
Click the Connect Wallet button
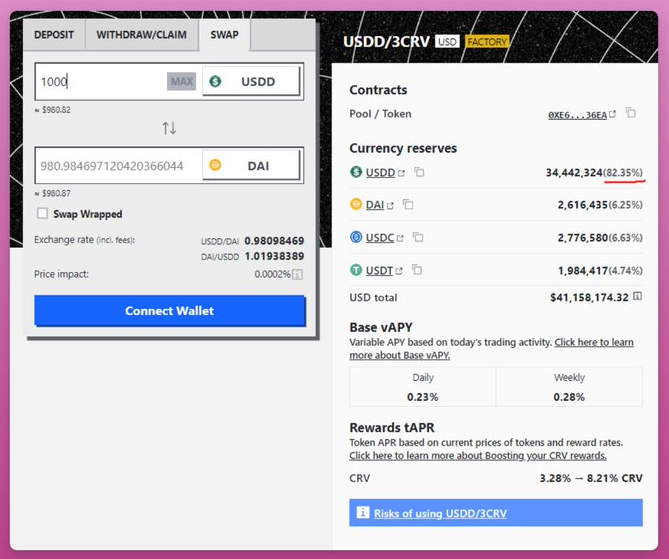point(170,311)
